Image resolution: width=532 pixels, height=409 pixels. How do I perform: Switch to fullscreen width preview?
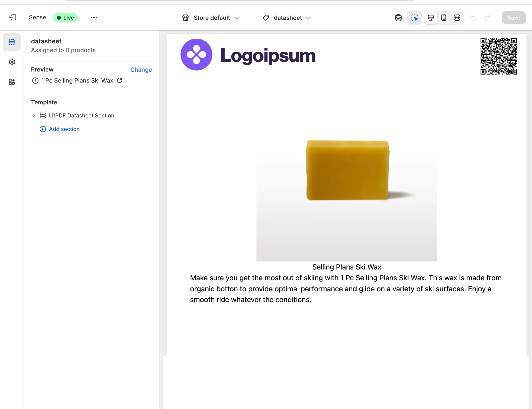click(457, 18)
